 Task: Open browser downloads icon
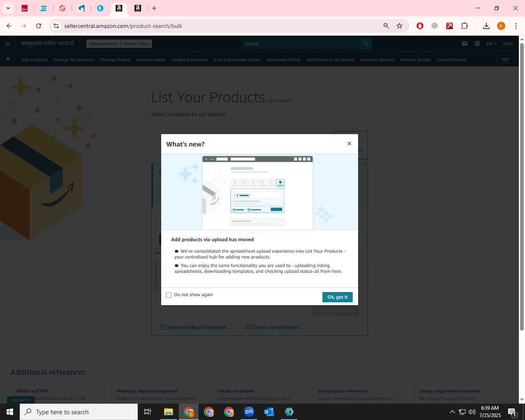pos(486,26)
